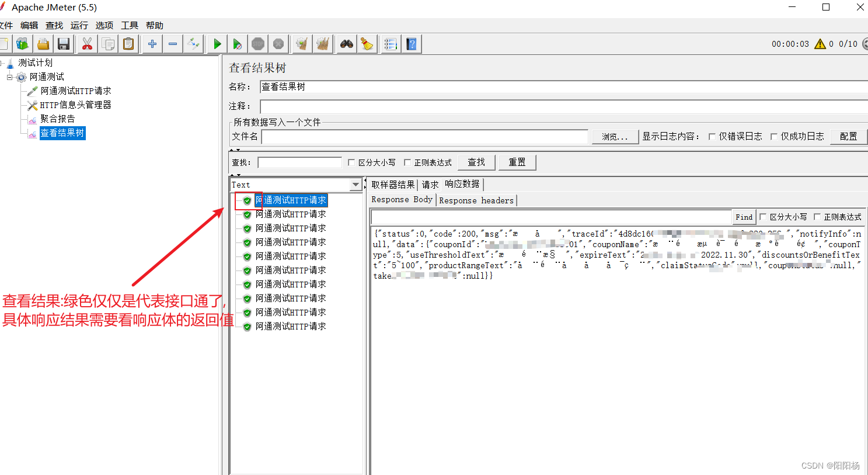The height and width of the screenshot is (475, 868).
Task: Focus the 名称 input field
Action: point(564,87)
